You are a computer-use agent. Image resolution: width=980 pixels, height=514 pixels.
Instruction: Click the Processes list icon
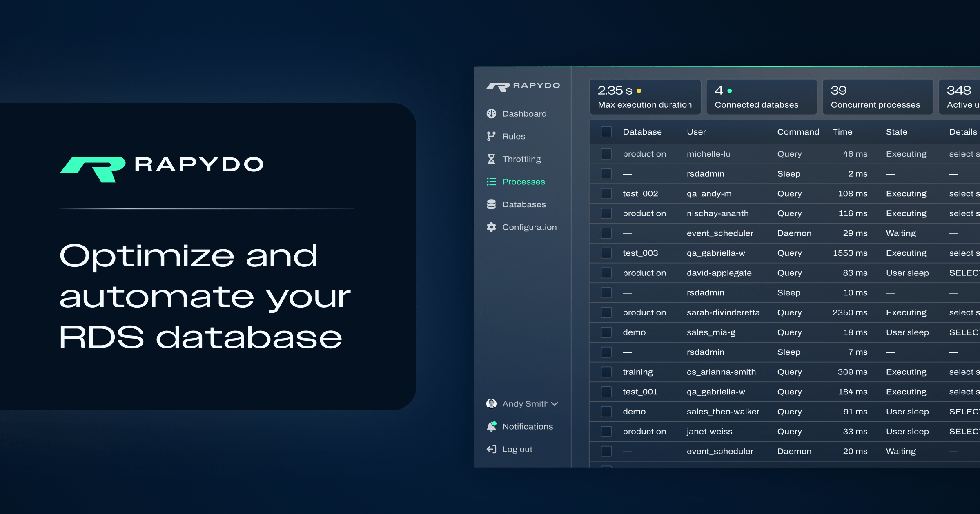pyautogui.click(x=491, y=182)
